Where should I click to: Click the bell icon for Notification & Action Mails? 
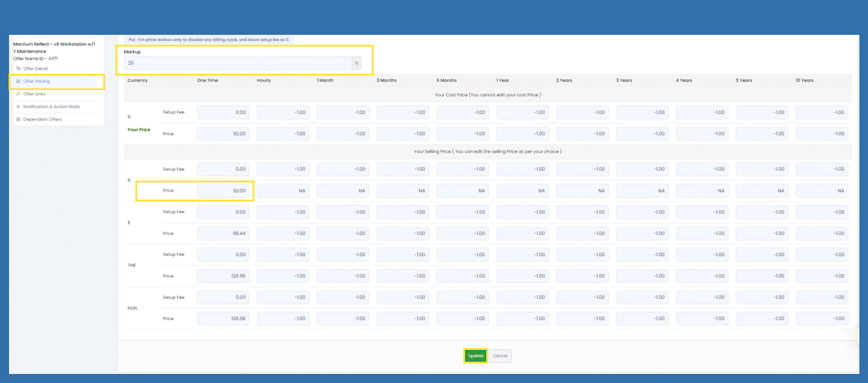pyautogui.click(x=19, y=107)
